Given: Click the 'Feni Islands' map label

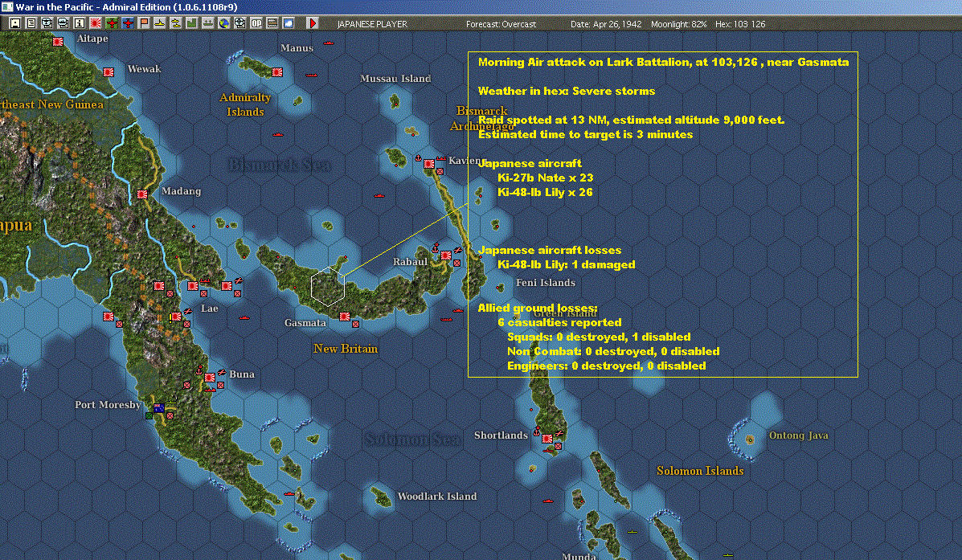Looking at the screenshot, I should (546, 283).
